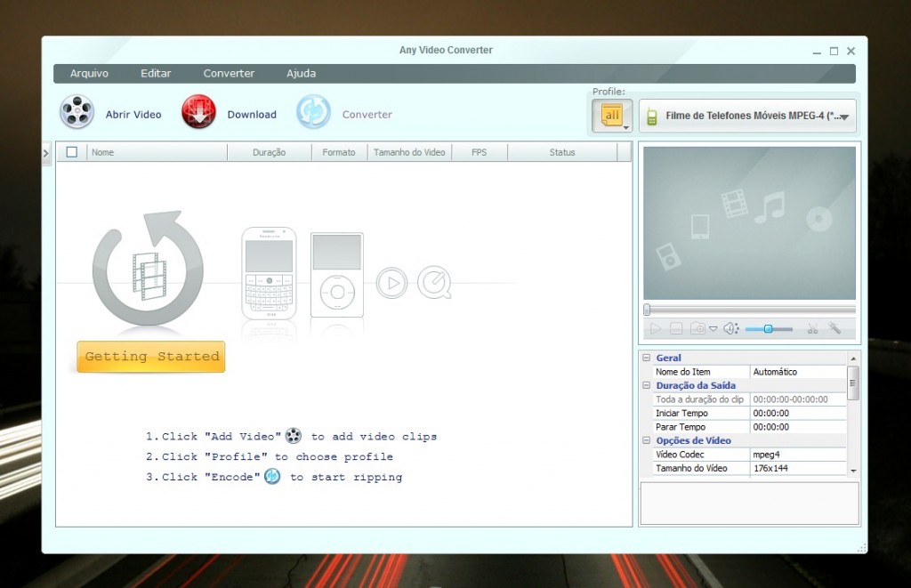Click the properties panel scrollbar thumb
Viewport: 911px width, 588px height.
tap(853, 383)
